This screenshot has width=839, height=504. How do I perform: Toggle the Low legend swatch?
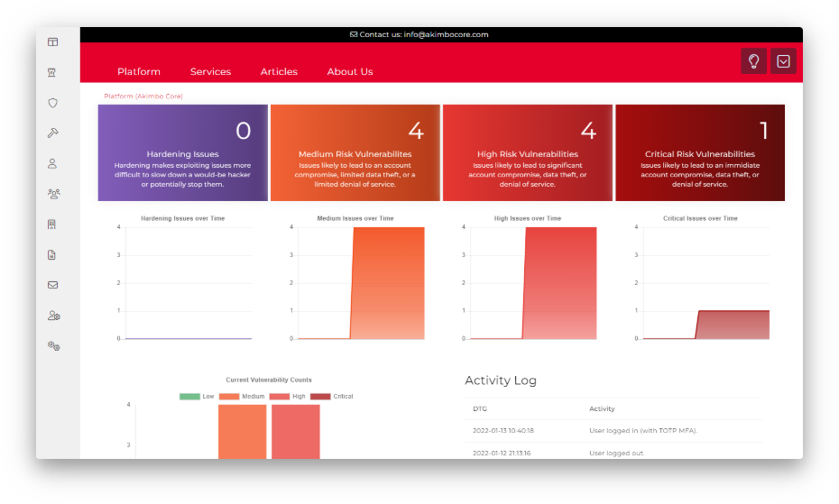coord(189,397)
